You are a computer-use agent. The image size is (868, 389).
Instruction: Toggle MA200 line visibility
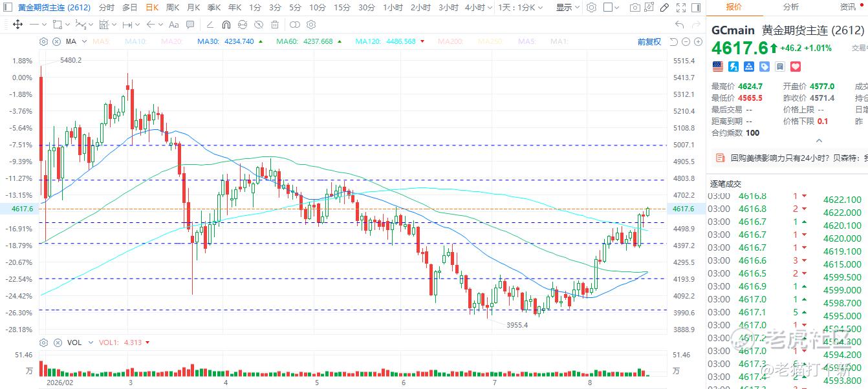450,41
